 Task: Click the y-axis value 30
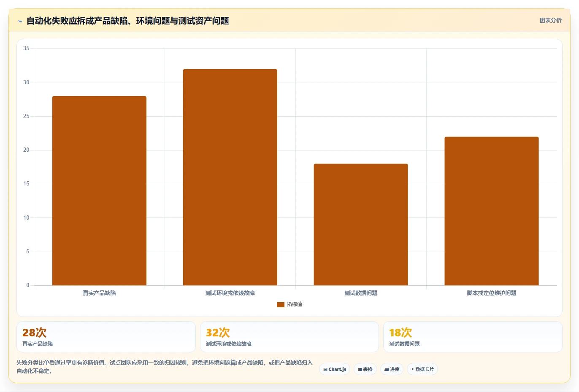click(26, 83)
